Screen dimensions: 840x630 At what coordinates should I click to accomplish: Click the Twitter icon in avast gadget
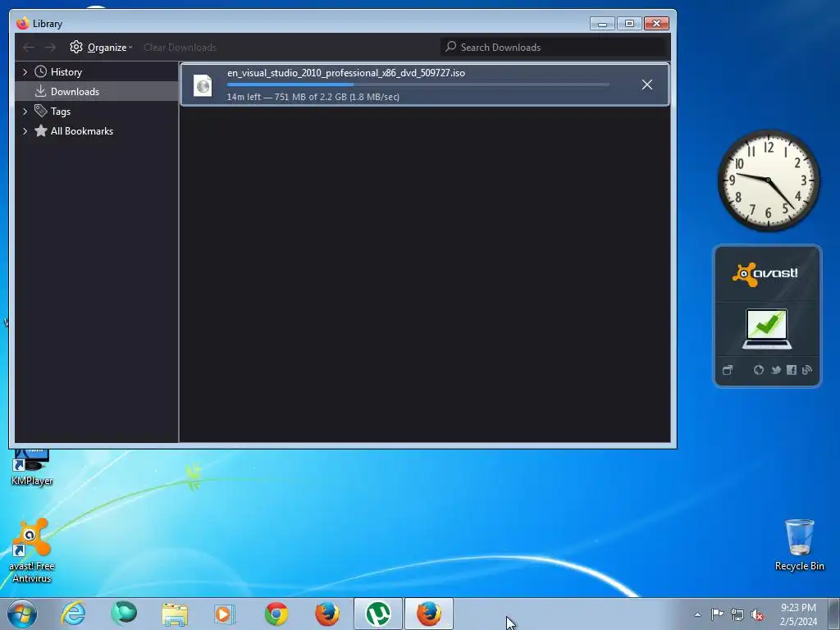pyautogui.click(x=776, y=370)
